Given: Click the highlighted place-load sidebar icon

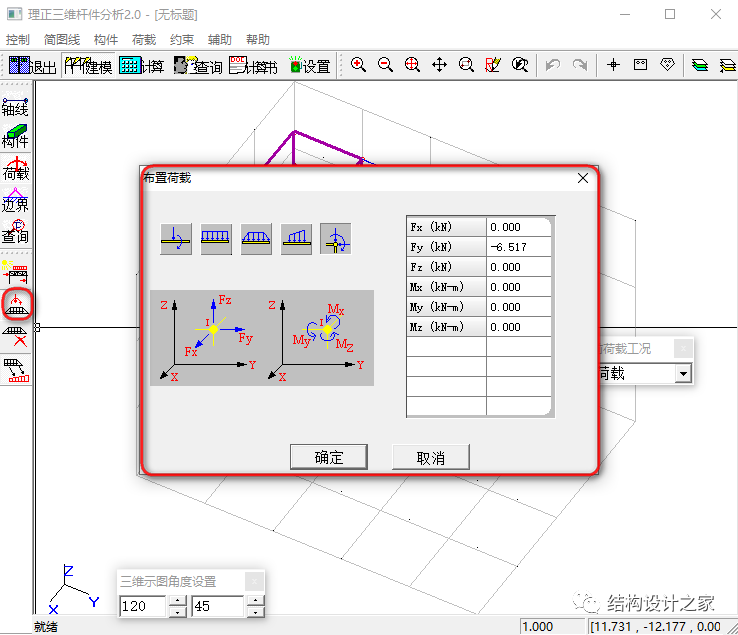Looking at the screenshot, I should [16, 304].
